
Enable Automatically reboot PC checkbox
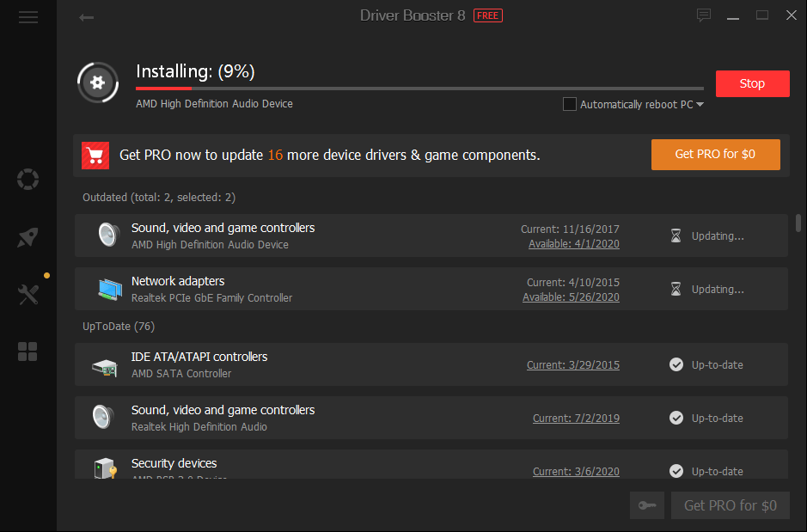pyautogui.click(x=569, y=104)
